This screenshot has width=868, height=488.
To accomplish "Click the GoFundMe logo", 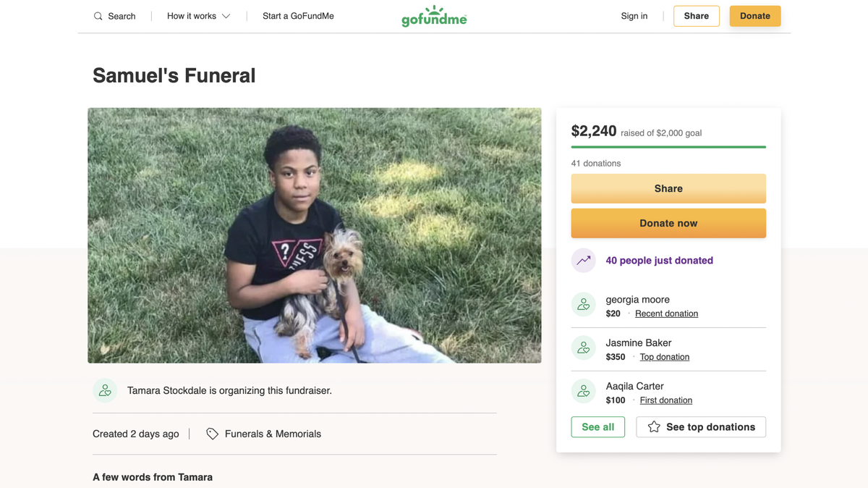I will tap(434, 16).
